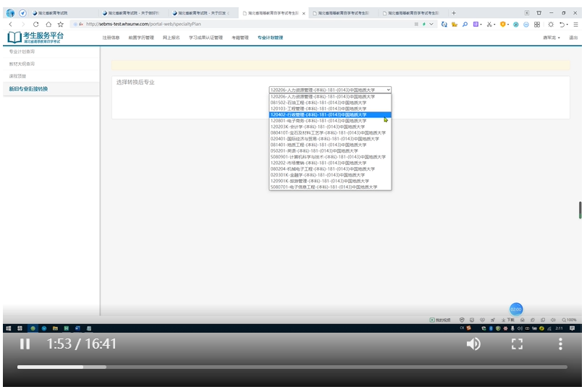Open video player more options menu
The height and width of the screenshot is (392, 587).
click(560, 344)
